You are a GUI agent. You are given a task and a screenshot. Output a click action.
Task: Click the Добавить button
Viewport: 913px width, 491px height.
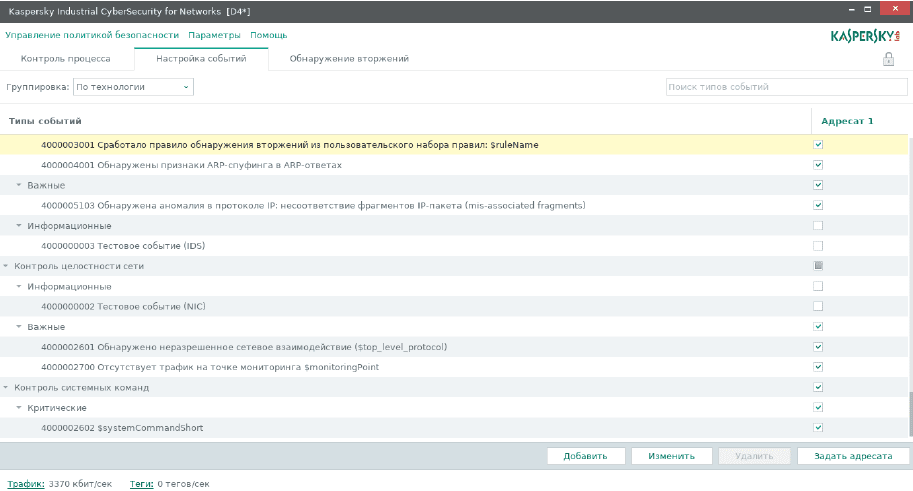coord(585,456)
